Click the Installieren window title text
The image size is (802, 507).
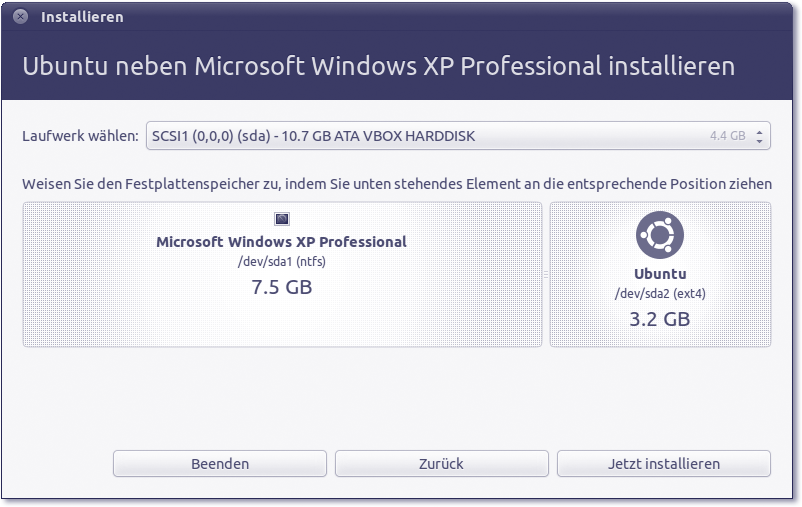coord(82,17)
